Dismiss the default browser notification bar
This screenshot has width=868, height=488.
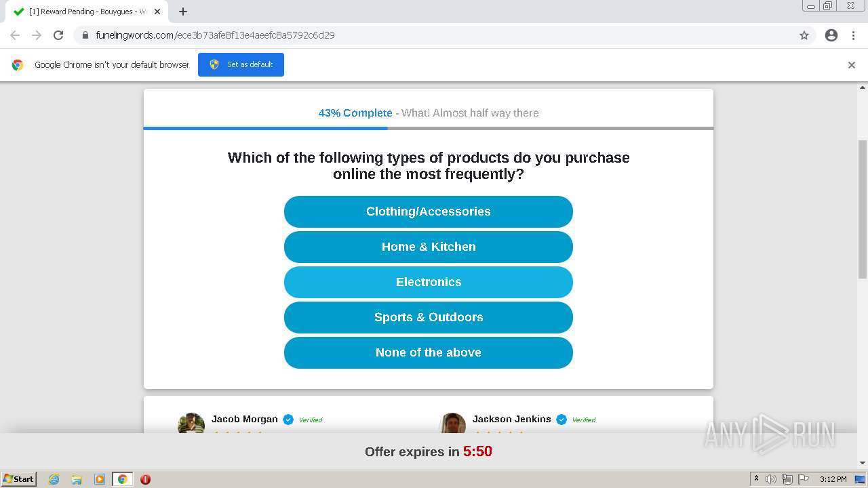pyautogui.click(x=852, y=65)
